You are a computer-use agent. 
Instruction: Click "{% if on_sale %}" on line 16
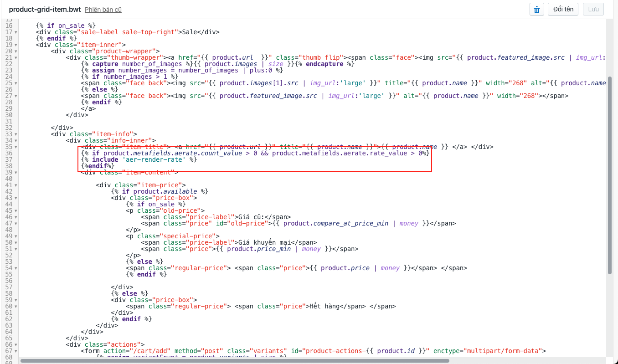pos(66,26)
